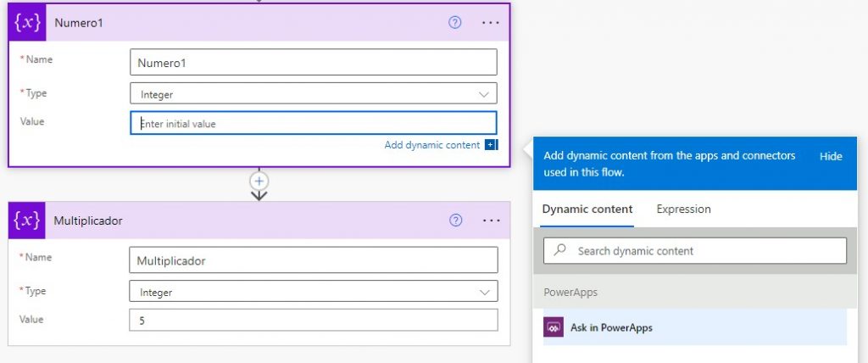
Task: Hide the dynamic content panel
Action: point(831,157)
